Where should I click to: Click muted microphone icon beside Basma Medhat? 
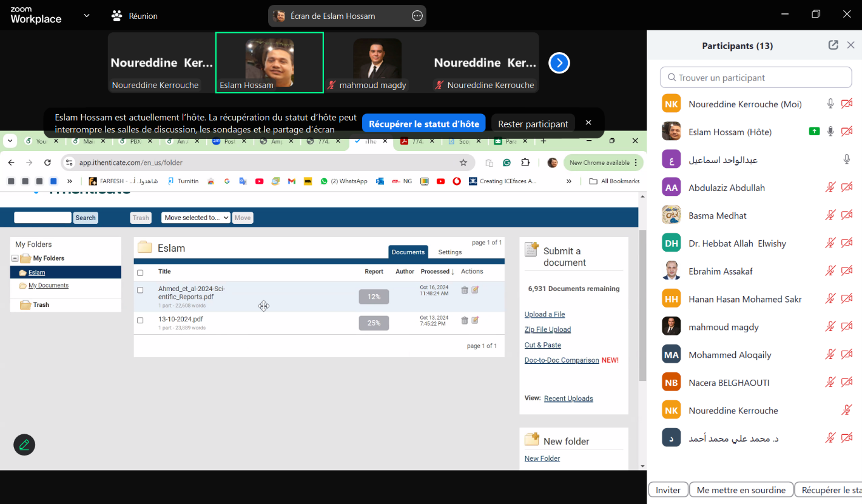point(830,215)
